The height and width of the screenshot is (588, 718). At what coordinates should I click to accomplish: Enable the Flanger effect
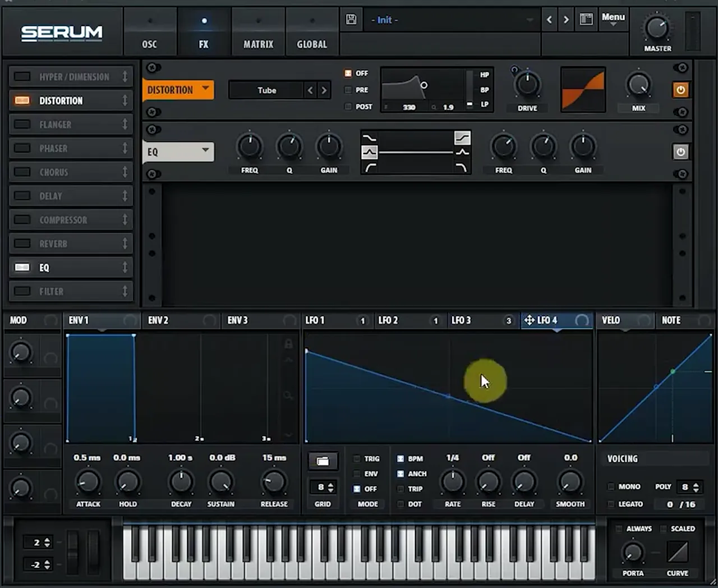(22, 124)
